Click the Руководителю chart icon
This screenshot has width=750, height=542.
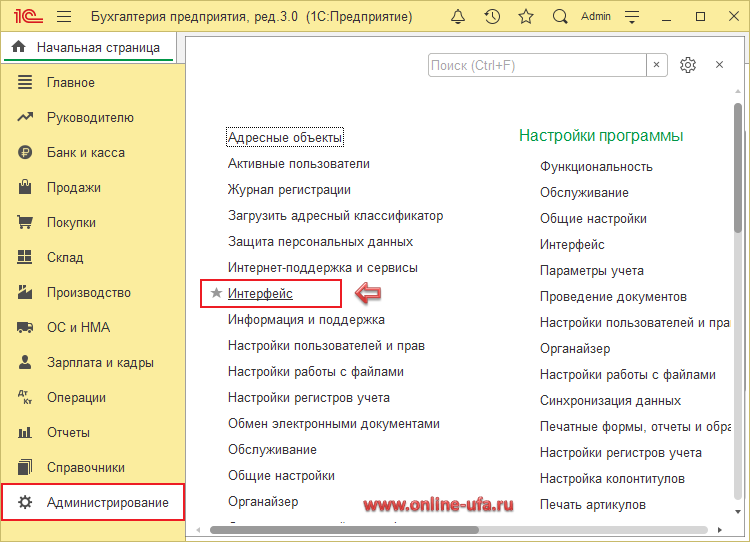coord(25,117)
